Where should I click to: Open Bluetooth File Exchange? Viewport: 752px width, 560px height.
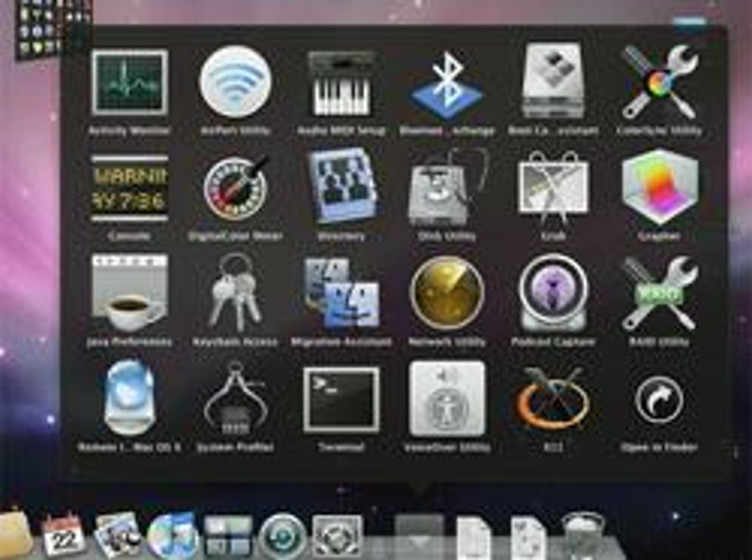447,86
